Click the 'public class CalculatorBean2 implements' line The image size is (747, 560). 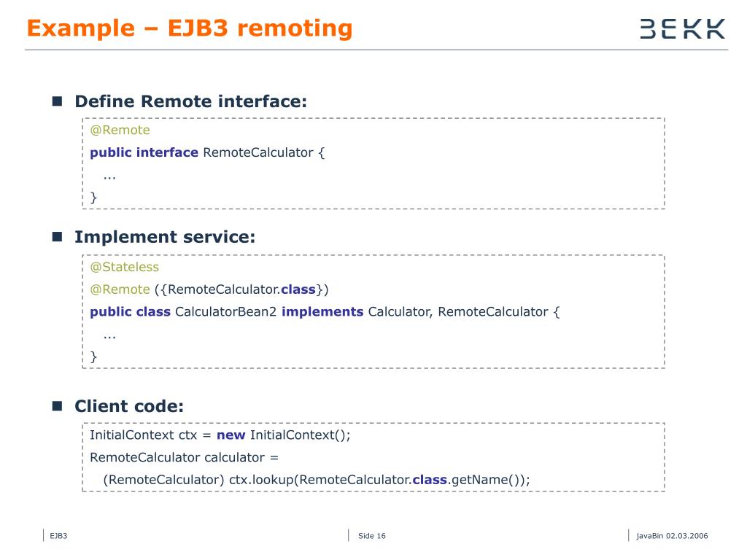click(x=325, y=312)
